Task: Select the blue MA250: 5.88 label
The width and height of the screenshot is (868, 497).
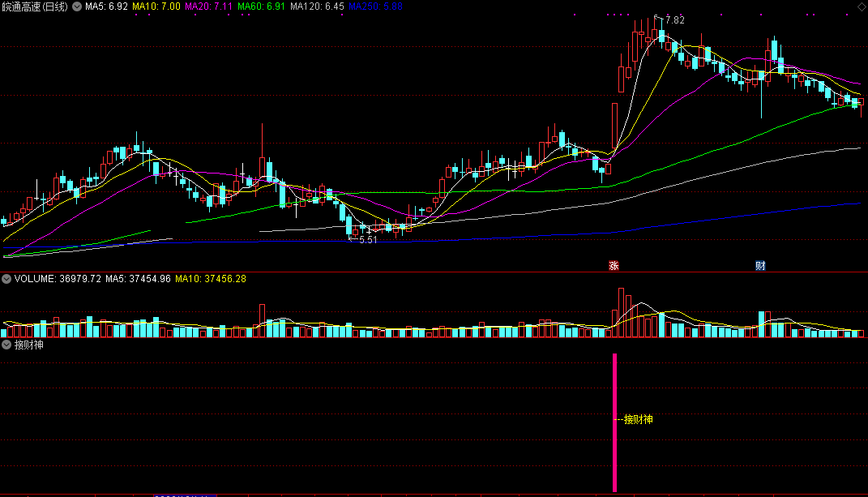Action: [375, 6]
